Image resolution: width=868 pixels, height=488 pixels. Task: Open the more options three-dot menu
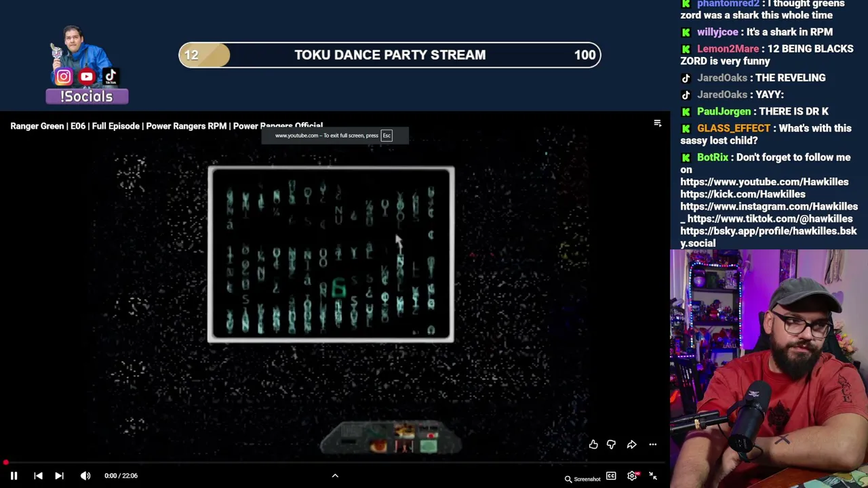click(x=652, y=445)
